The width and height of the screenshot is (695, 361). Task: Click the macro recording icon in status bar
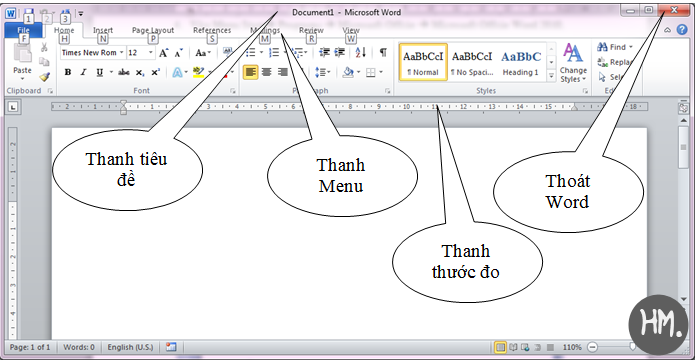[x=171, y=347]
